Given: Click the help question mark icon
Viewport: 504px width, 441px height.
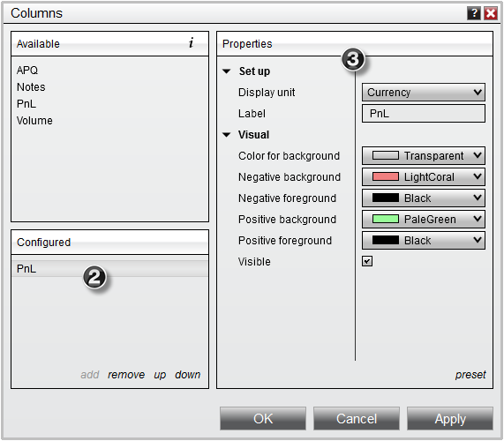Looking at the screenshot, I should pyautogui.click(x=474, y=13).
